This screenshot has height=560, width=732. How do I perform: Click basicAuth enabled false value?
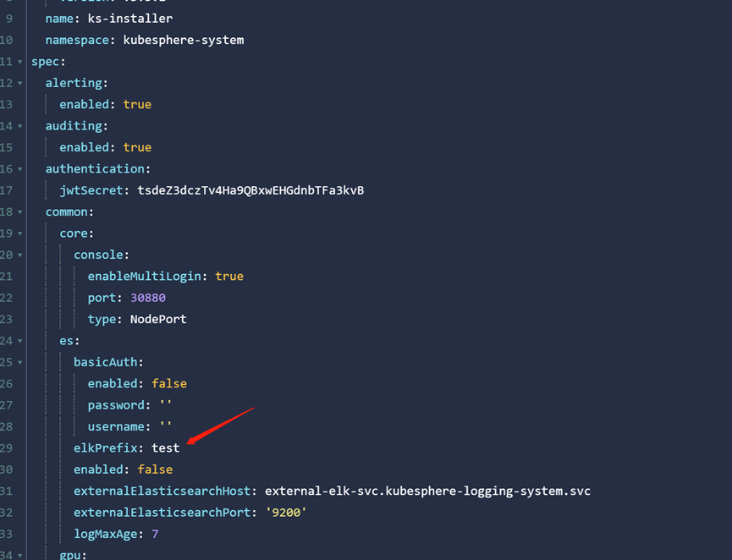(x=169, y=383)
